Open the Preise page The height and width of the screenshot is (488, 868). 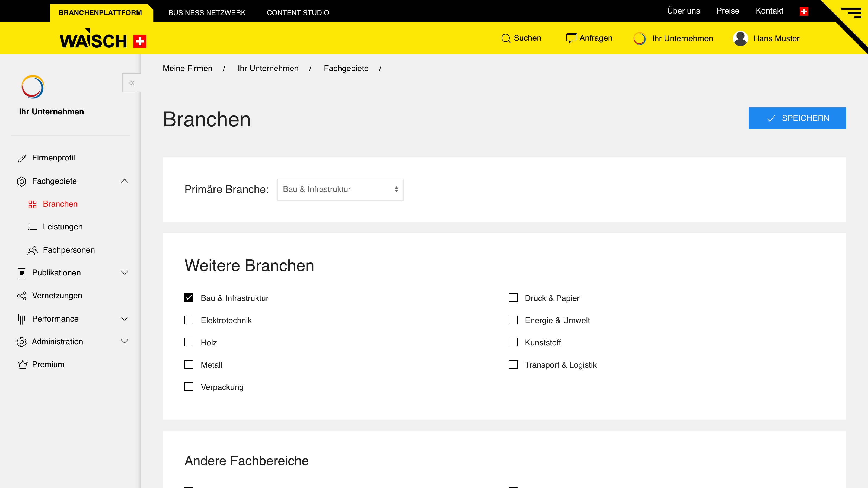(727, 11)
